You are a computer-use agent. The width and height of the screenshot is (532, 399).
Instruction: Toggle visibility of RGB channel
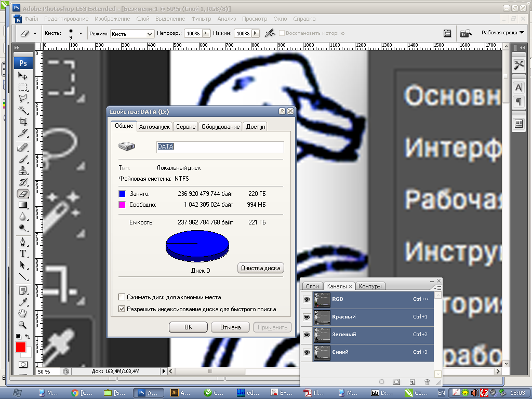point(307,300)
